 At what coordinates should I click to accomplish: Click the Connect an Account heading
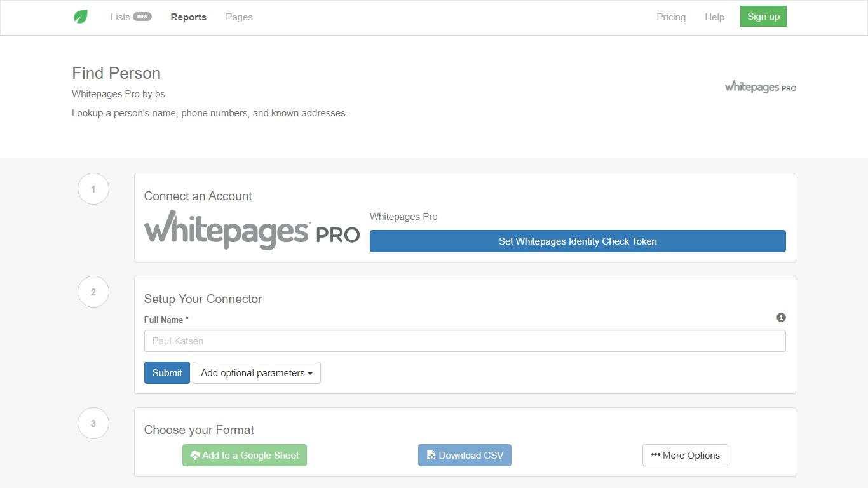click(x=198, y=196)
